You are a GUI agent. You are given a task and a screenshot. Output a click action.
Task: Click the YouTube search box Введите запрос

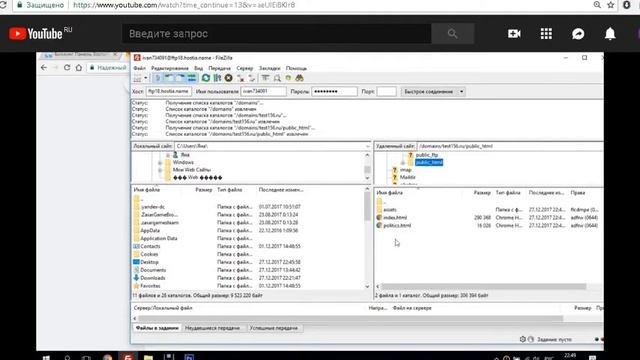point(276,33)
